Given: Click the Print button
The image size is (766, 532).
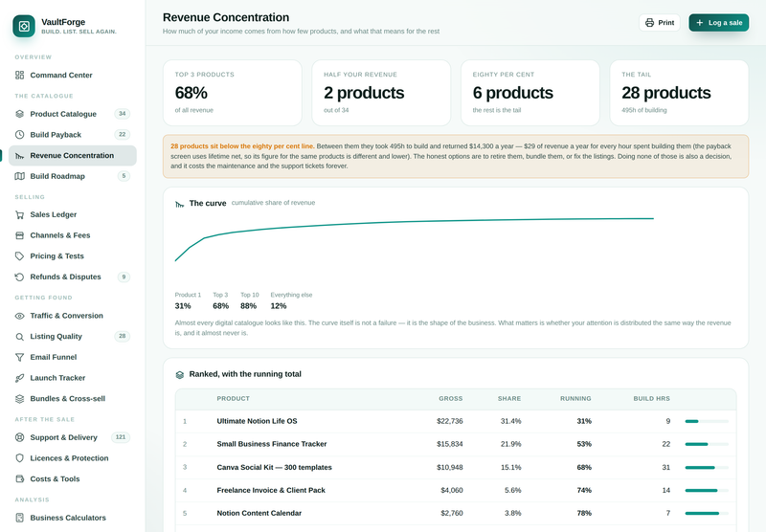Looking at the screenshot, I should (660, 22).
